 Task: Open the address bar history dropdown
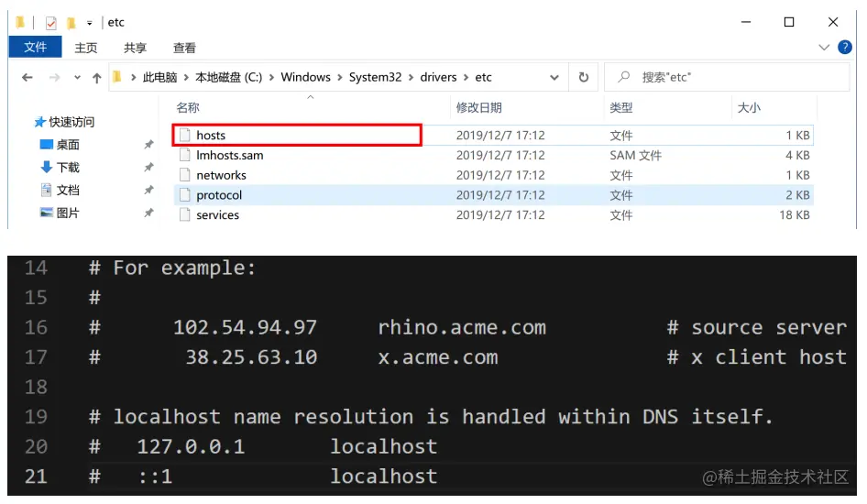point(554,77)
